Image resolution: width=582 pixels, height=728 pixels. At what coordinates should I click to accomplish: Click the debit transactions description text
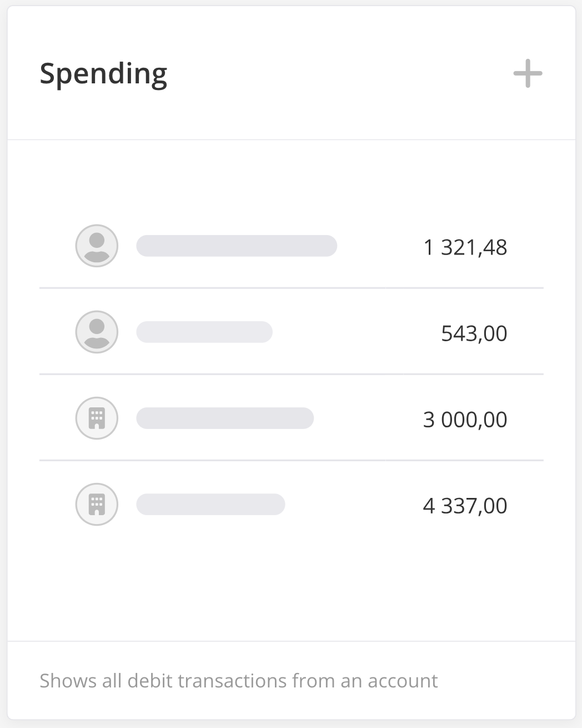(x=238, y=681)
